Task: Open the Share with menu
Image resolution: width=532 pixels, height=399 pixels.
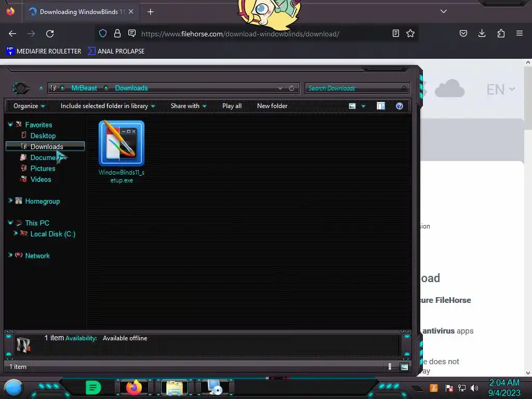Action: 189,106
